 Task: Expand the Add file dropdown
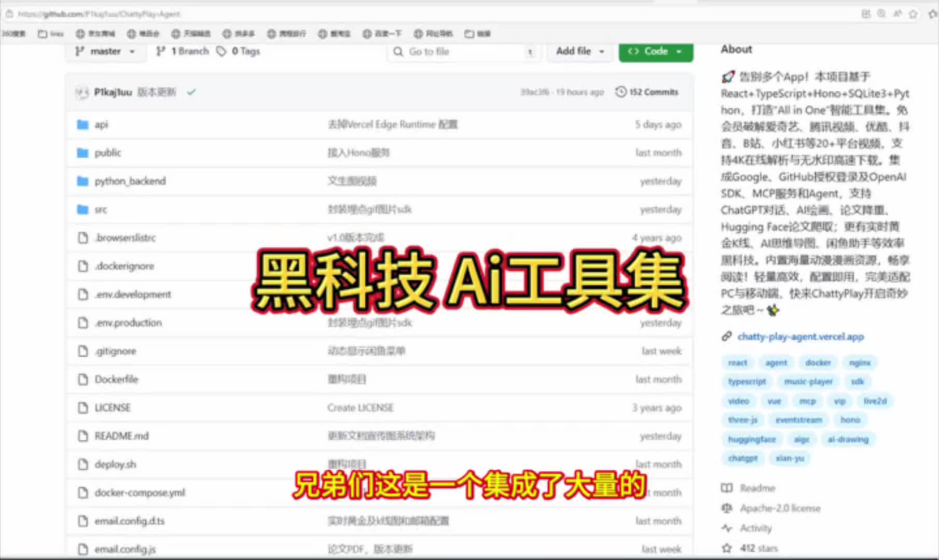point(580,51)
